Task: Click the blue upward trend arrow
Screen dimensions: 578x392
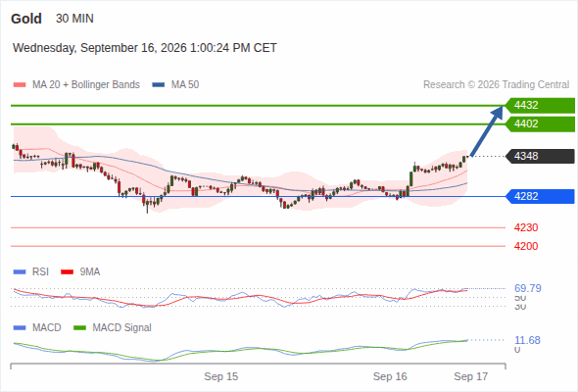Action: 487,131
